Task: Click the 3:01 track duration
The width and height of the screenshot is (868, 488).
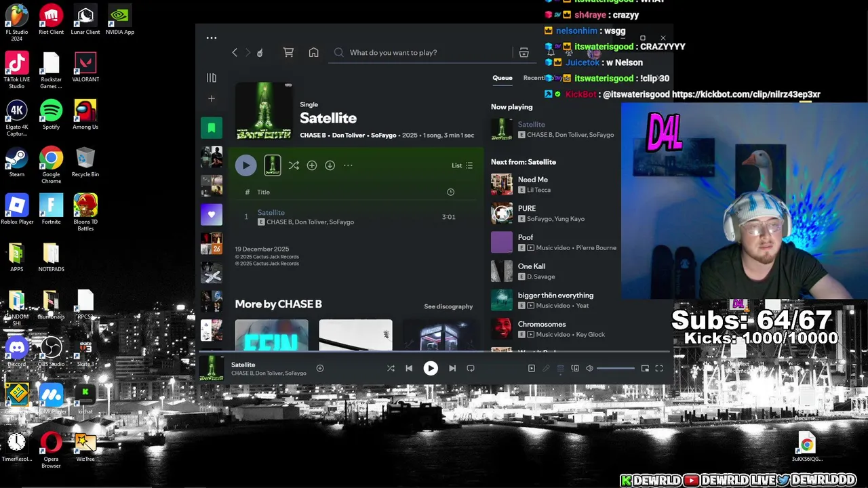Action: pyautogui.click(x=448, y=217)
